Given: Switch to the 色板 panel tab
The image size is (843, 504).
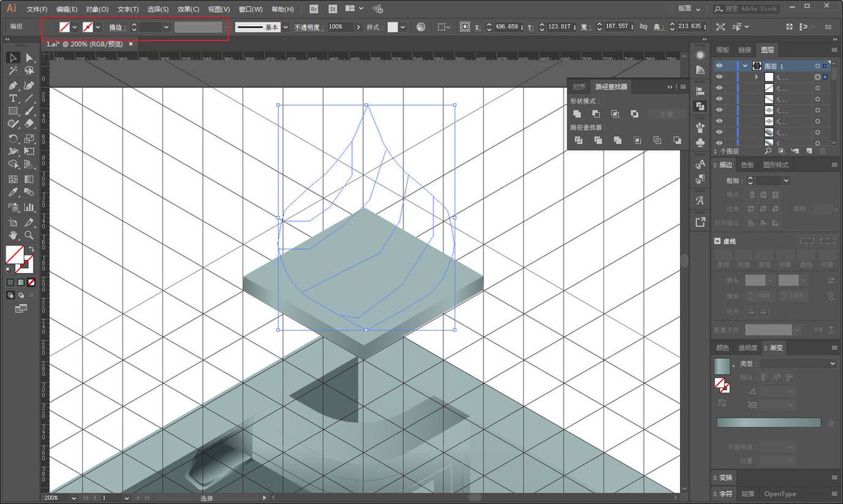Looking at the screenshot, I should click(747, 165).
